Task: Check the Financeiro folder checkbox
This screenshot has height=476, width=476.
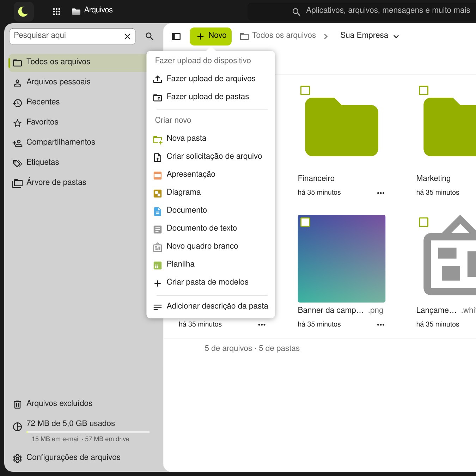Action: 305,91
